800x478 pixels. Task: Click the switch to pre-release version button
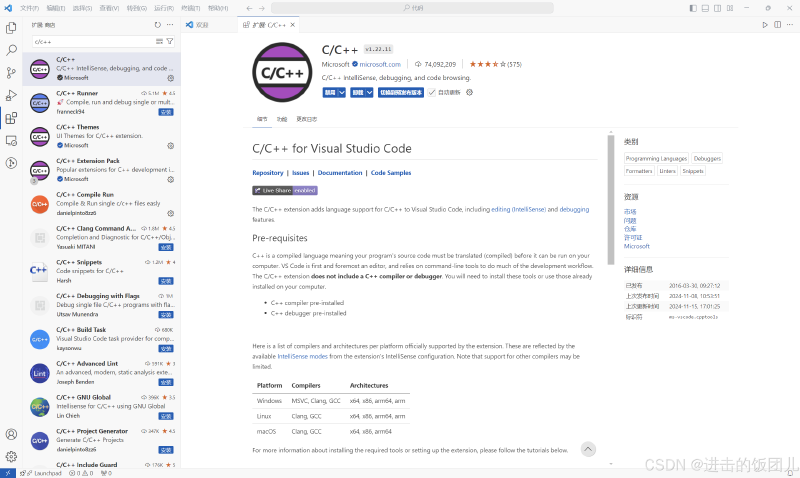[x=401, y=92]
